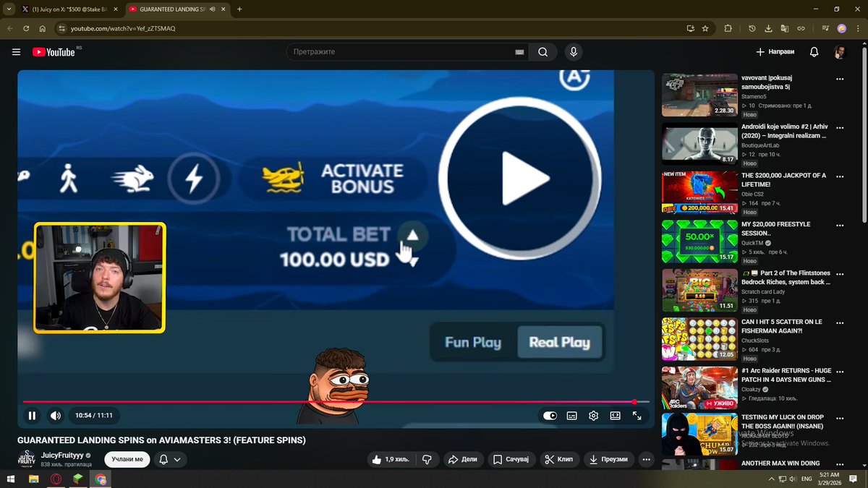Toggle the autoplay switch in the player

tap(550, 416)
